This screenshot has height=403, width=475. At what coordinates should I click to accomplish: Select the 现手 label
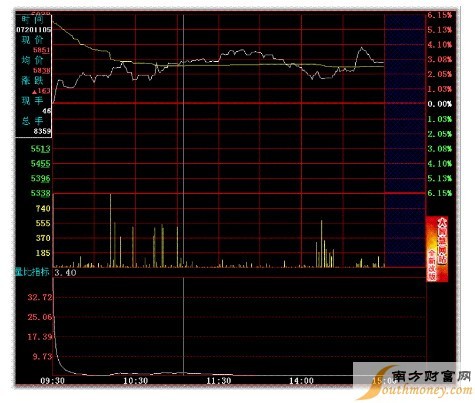click(33, 101)
